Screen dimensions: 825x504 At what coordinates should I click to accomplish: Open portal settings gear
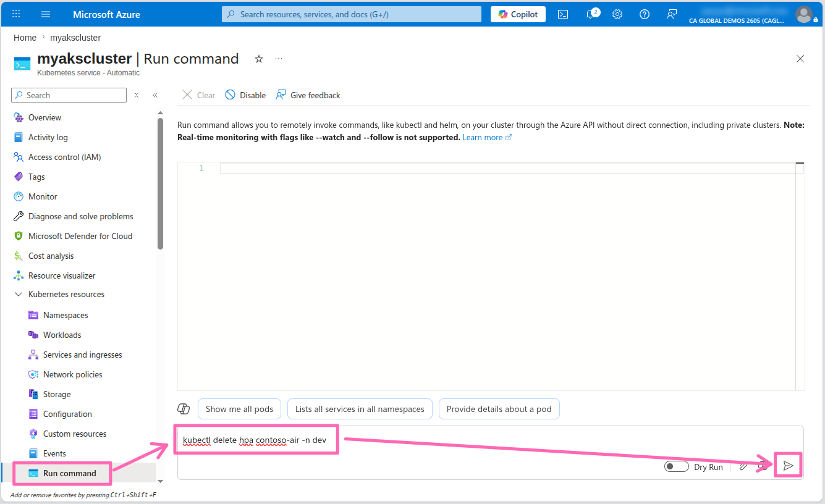click(x=617, y=14)
